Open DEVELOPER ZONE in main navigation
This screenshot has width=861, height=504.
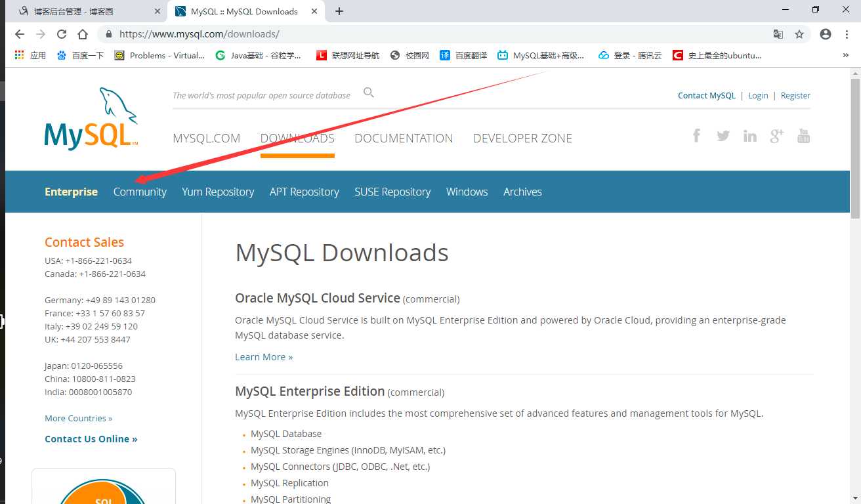point(522,138)
